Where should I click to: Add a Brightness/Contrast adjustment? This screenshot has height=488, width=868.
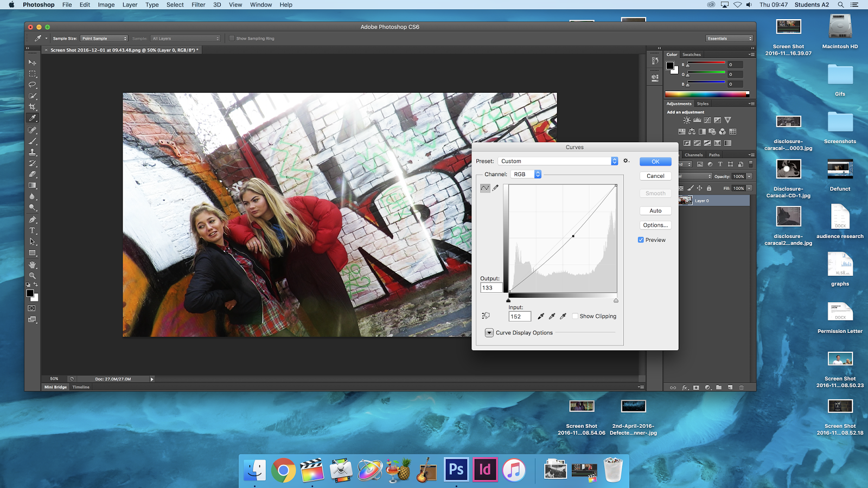687,120
